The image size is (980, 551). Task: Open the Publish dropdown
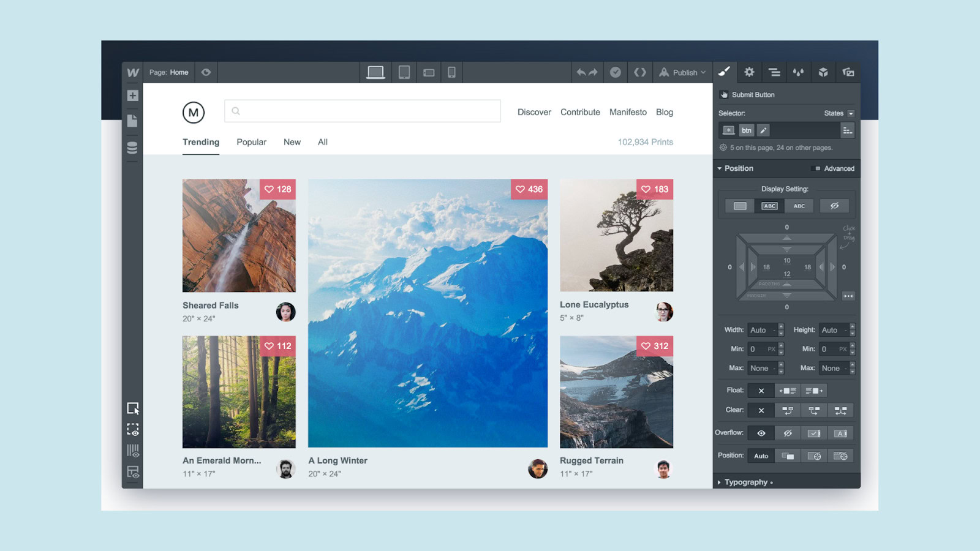point(682,72)
